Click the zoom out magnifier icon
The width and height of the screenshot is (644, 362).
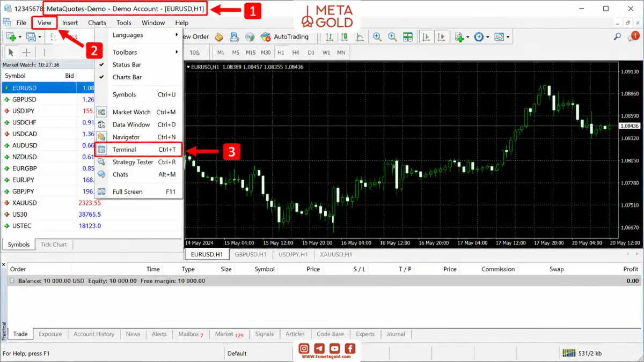[393, 37]
